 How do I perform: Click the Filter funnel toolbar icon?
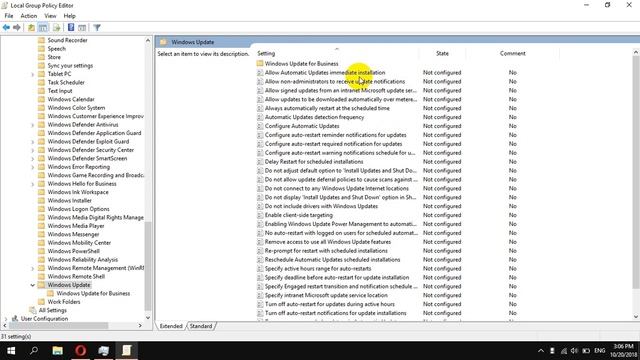[97, 27]
